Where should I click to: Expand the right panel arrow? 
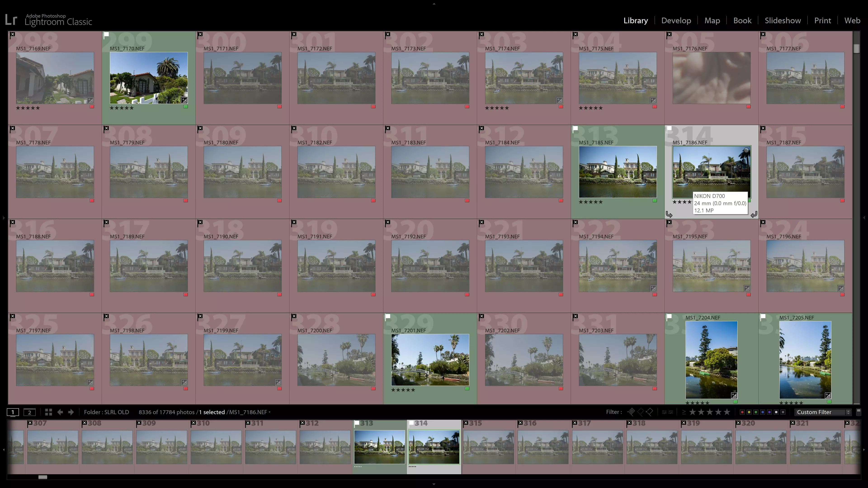point(864,218)
